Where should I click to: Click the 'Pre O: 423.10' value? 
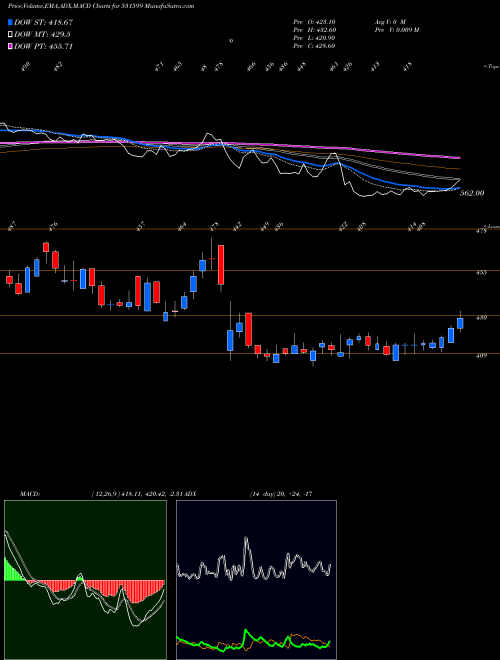click(x=314, y=22)
